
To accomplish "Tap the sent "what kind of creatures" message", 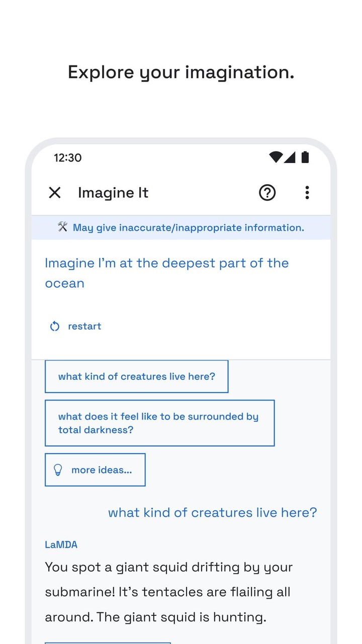I will 212,513.
